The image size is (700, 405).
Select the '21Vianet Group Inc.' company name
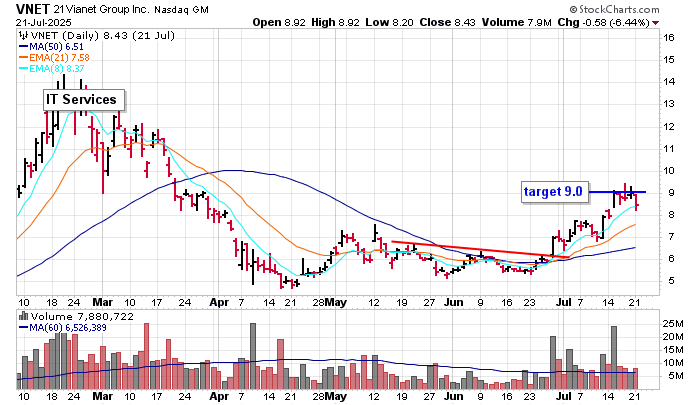tap(102, 9)
